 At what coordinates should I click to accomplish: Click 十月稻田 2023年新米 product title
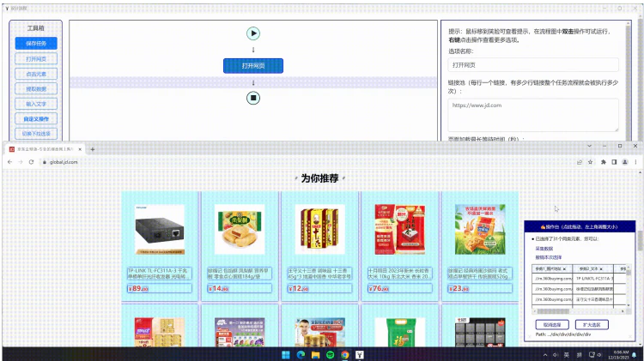tap(399, 274)
